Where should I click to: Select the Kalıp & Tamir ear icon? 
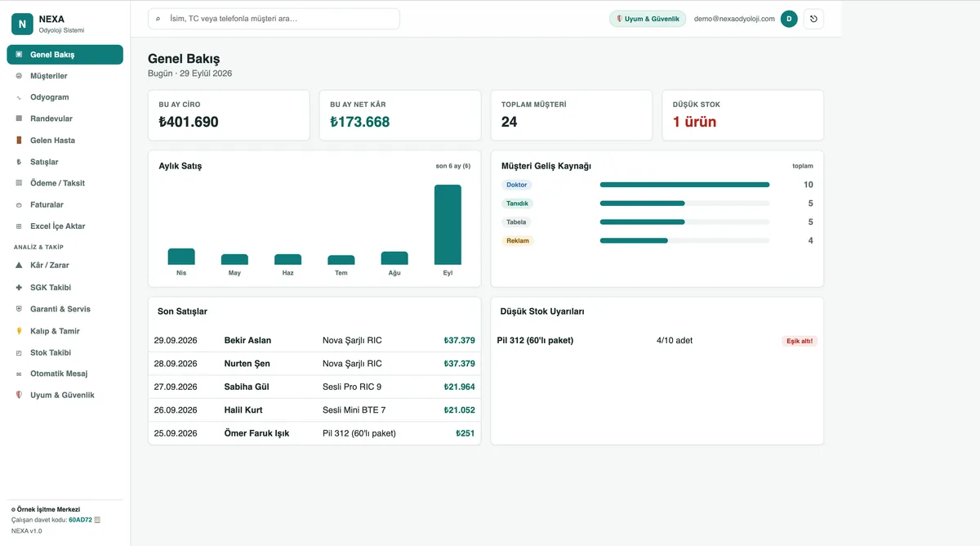click(x=19, y=331)
